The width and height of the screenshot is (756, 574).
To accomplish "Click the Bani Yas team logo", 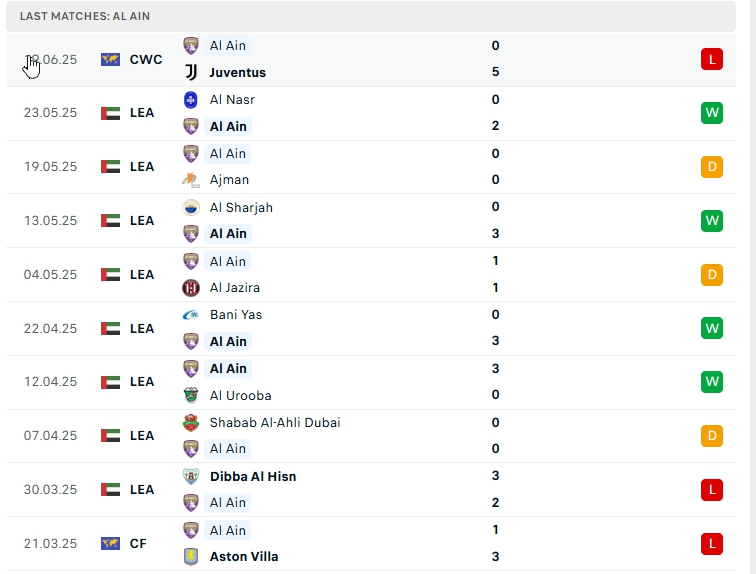I will [191, 314].
